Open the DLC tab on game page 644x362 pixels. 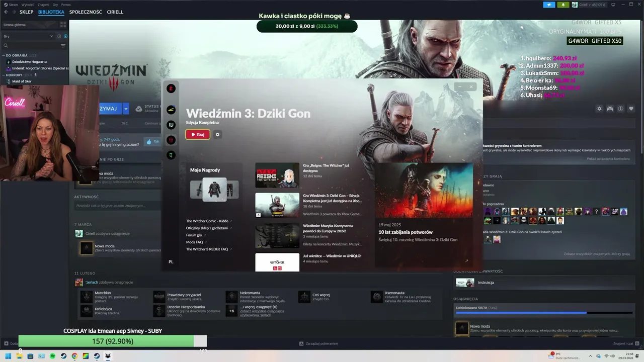(125, 123)
